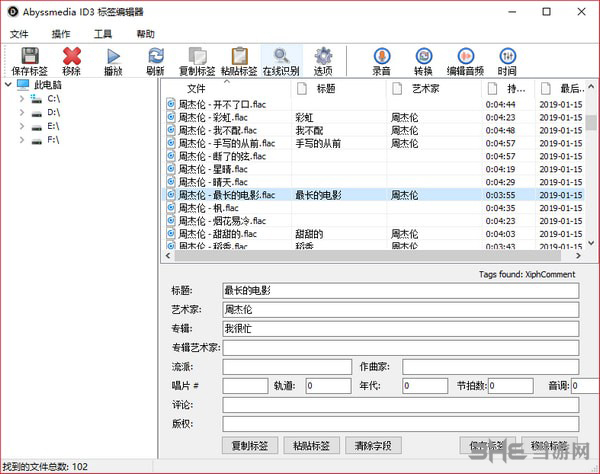Select the C:\ drive icon

pyautogui.click(x=36, y=99)
